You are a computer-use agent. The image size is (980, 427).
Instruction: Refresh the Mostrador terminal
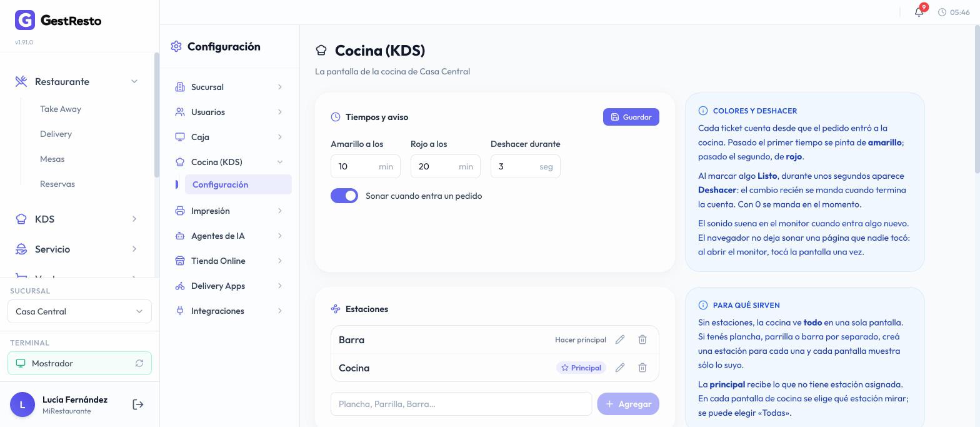pos(139,363)
